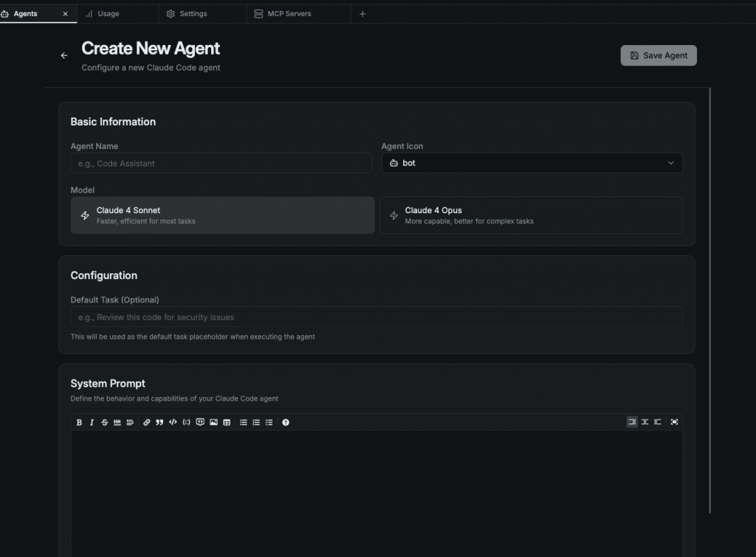This screenshot has height=557, width=756.
Task: Insert a title heading with the Title icon
Action: [x=130, y=422]
